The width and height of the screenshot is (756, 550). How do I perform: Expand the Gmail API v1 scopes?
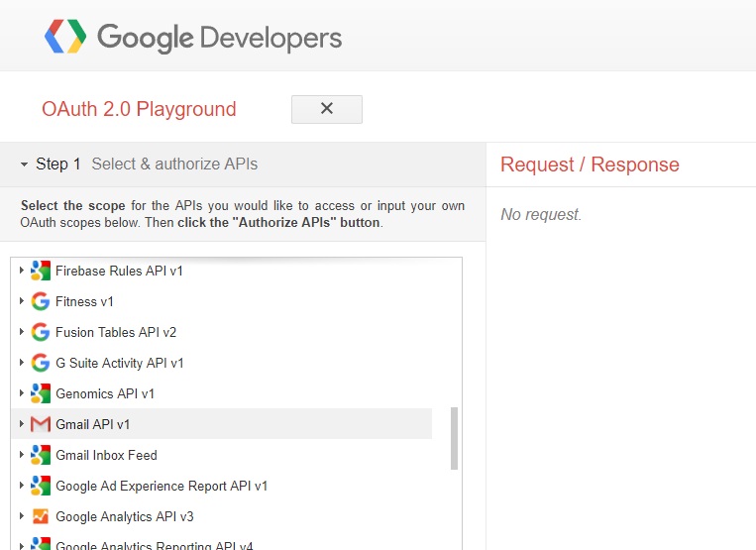click(x=22, y=424)
